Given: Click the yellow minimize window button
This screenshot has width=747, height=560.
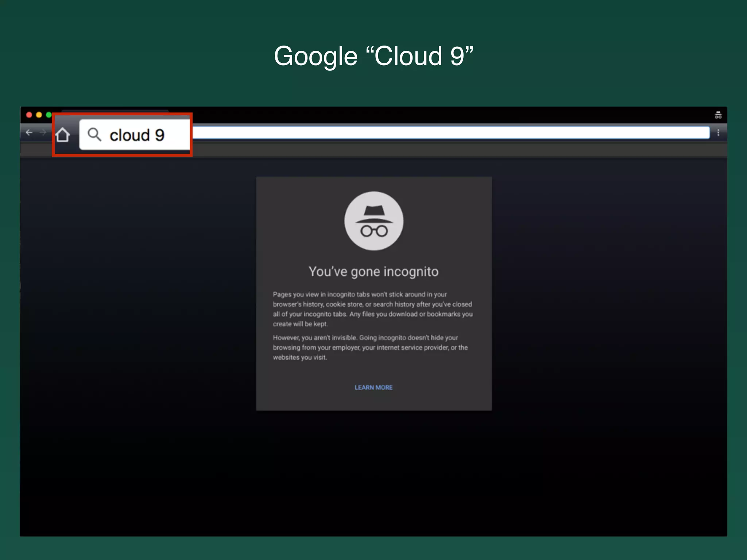Looking at the screenshot, I should [39, 115].
